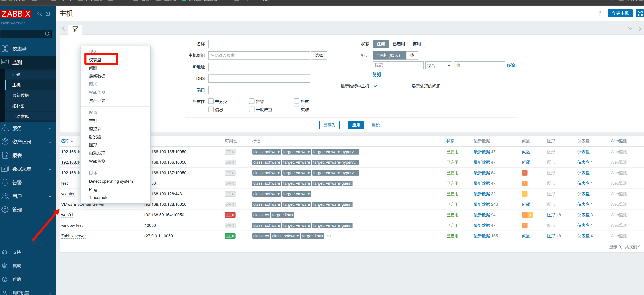
Task: Choose 触发器 in the context menu
Action: tap(95, 137)
